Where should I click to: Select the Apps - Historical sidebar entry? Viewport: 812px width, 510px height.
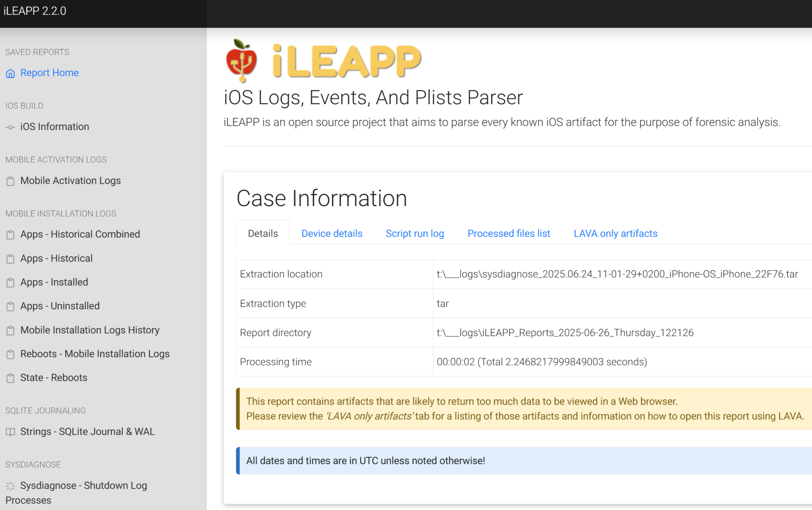[56, 258]
